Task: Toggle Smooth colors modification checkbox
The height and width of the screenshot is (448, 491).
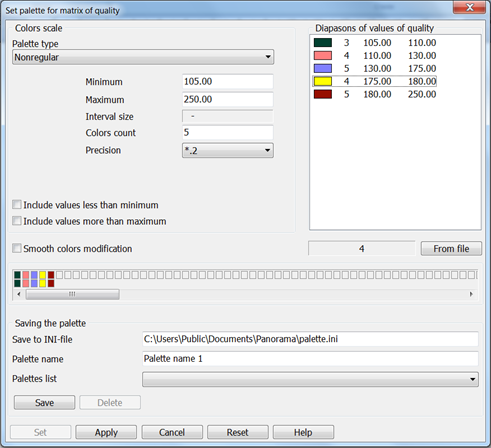Action: 17,248
